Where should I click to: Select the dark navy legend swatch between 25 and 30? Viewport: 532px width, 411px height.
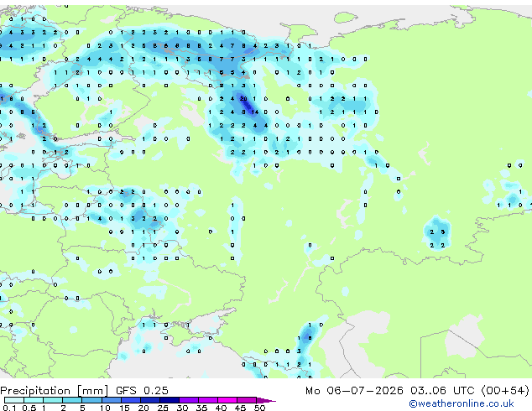(170, 400)
